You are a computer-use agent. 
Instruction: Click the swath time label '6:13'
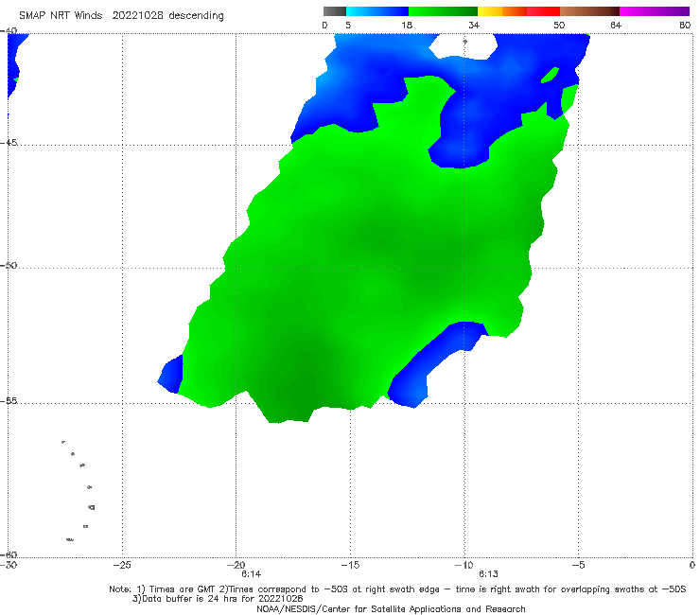pyautogui.click(x=488, y=574)
